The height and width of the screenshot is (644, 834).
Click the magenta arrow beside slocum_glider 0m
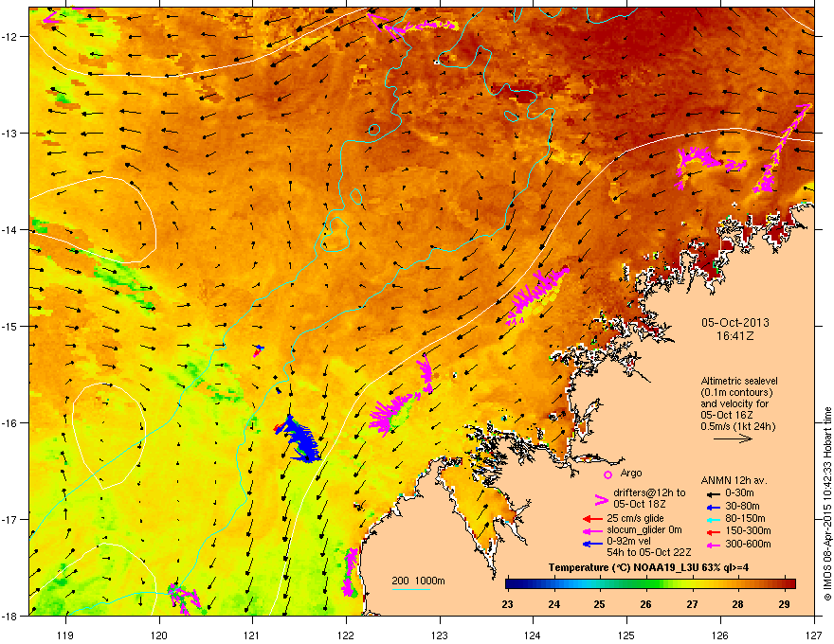[592, 530]
